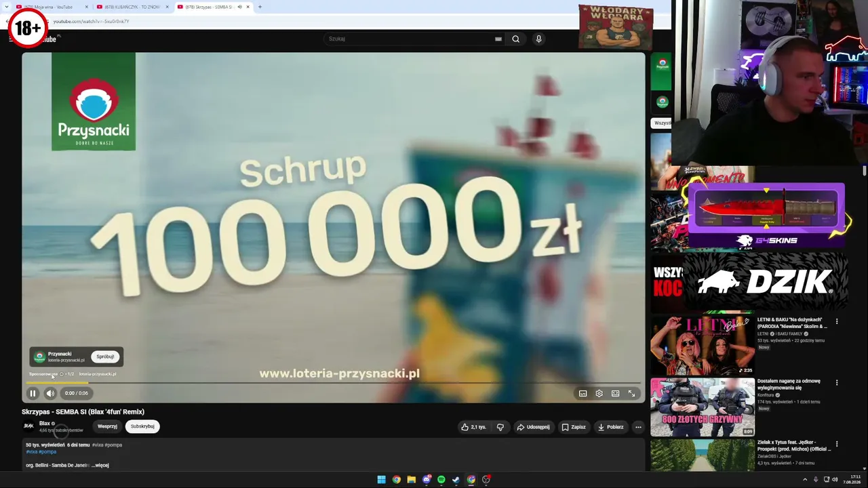Open the Konfitura channel link
868x488 pixels.
click(x=766, y=395)
